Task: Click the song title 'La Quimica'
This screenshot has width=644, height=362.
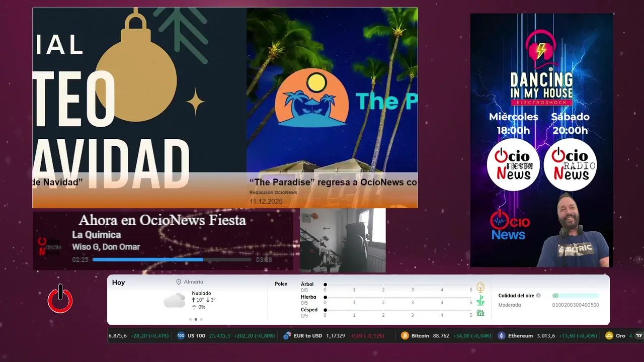Action: point(97,235)
